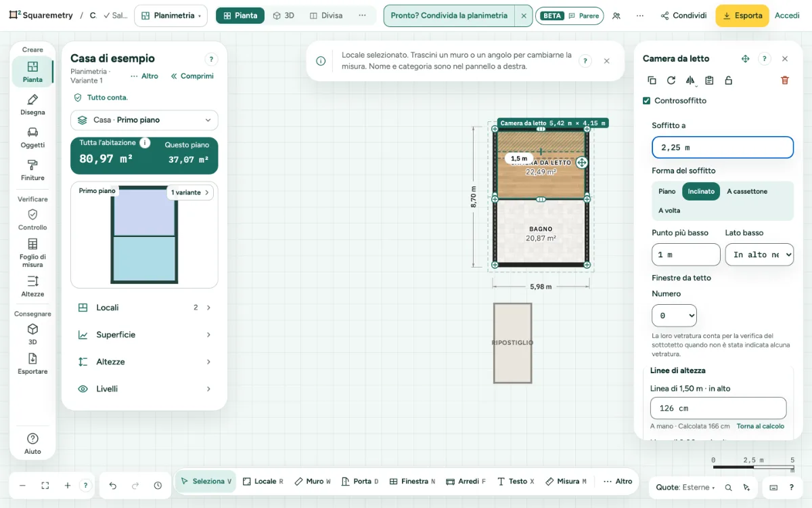This screenshot has height=508, width=812.
Task: Switch to the 3D view tab
Action: [x=284, y=16]
